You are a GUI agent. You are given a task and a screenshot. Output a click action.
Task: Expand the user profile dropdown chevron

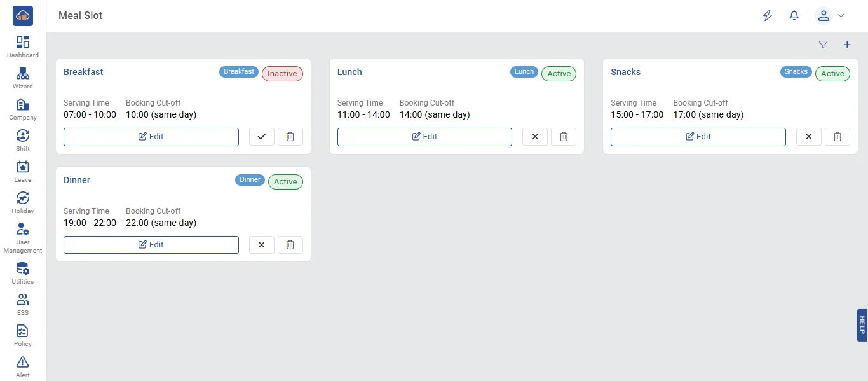(841, 15)
